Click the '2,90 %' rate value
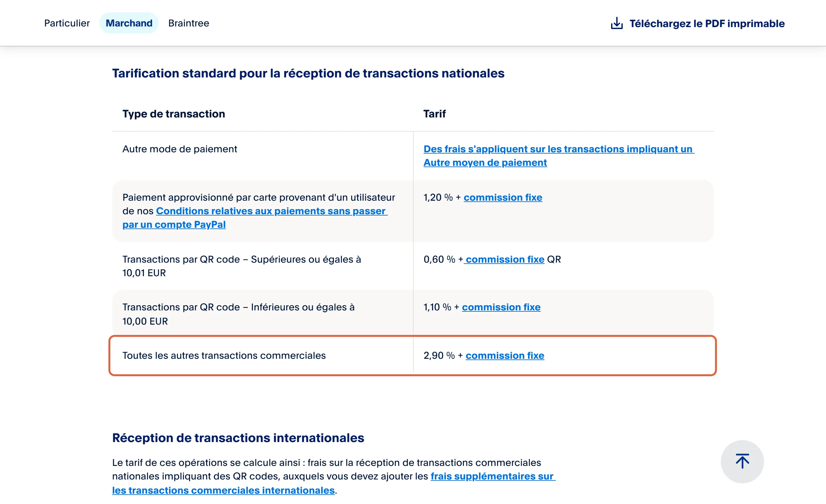The image size is (826, 504). click(x=439, y=356)
